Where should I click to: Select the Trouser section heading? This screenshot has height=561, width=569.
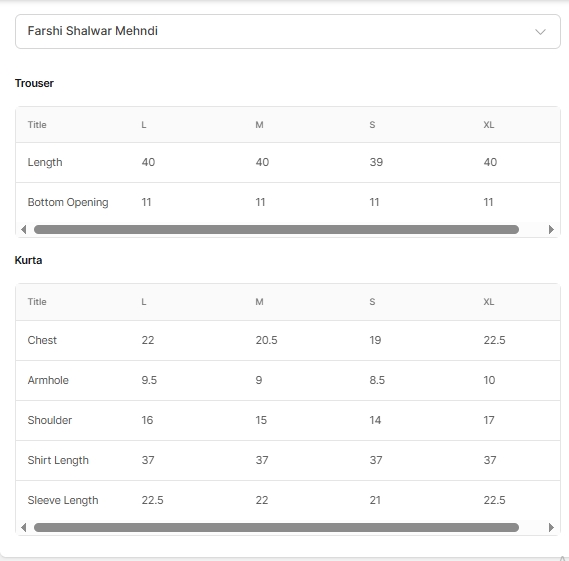(34, 83)
